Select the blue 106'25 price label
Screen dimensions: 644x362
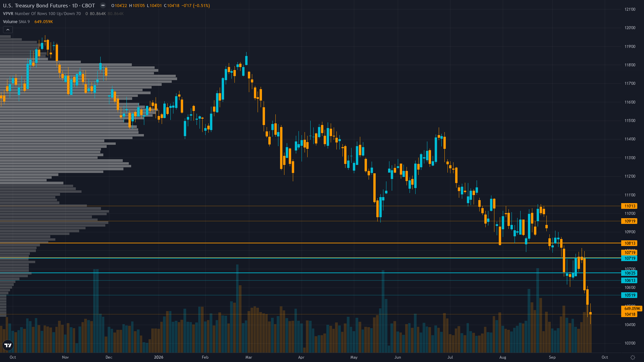pyautogui.click(x=629, y=273)
